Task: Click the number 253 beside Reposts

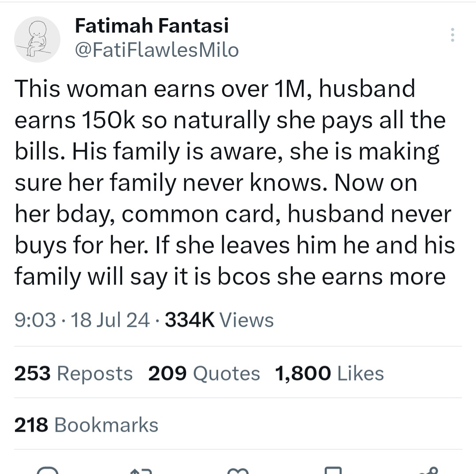Action: (x=33, y=374)
